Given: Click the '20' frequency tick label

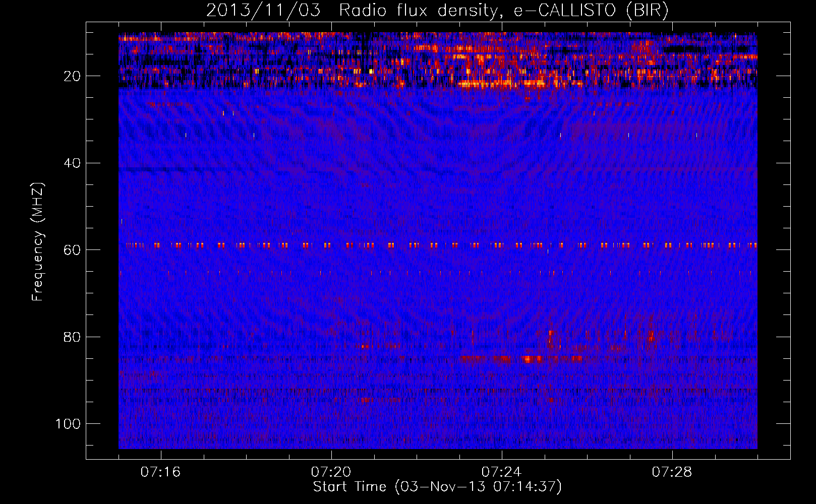Looking at the screenshot, I should (72, 76).
